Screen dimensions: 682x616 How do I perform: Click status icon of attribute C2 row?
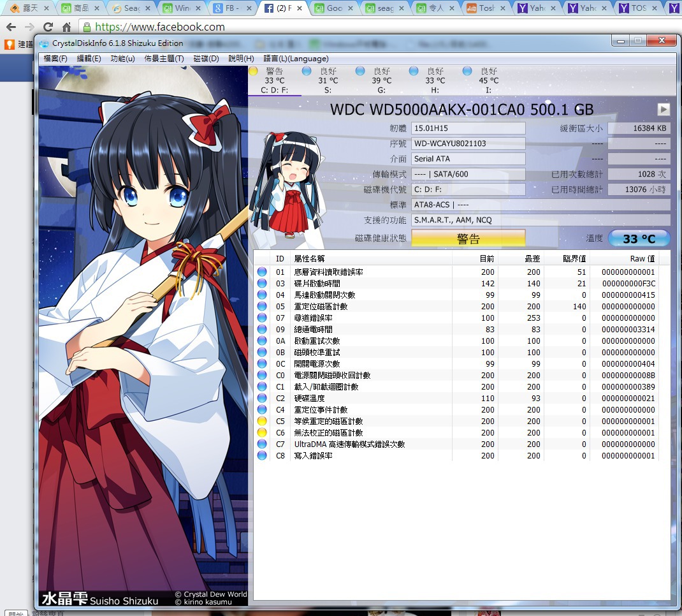262,398
